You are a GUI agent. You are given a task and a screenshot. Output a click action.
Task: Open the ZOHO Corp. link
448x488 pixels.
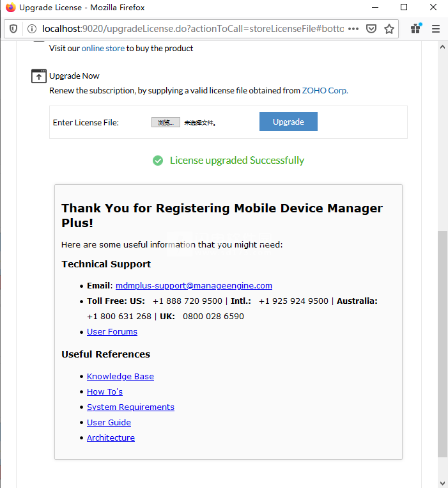click(x=325, y=91)
